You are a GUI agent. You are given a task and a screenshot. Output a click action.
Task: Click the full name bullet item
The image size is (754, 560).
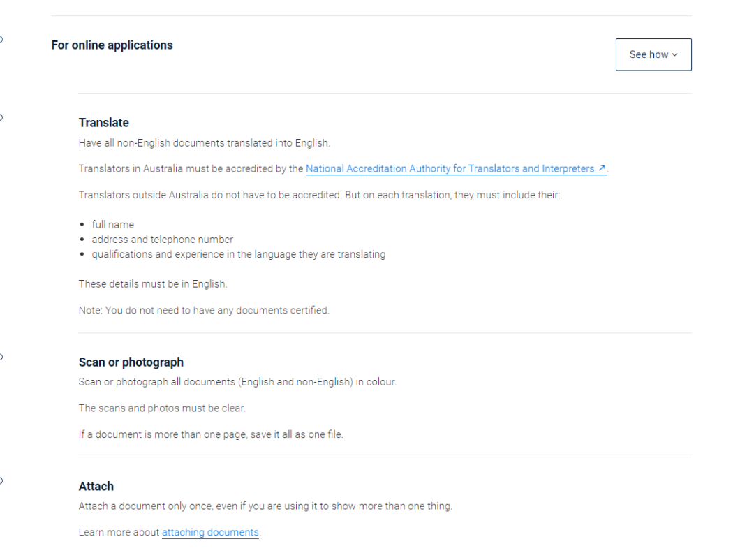(113, 225)
